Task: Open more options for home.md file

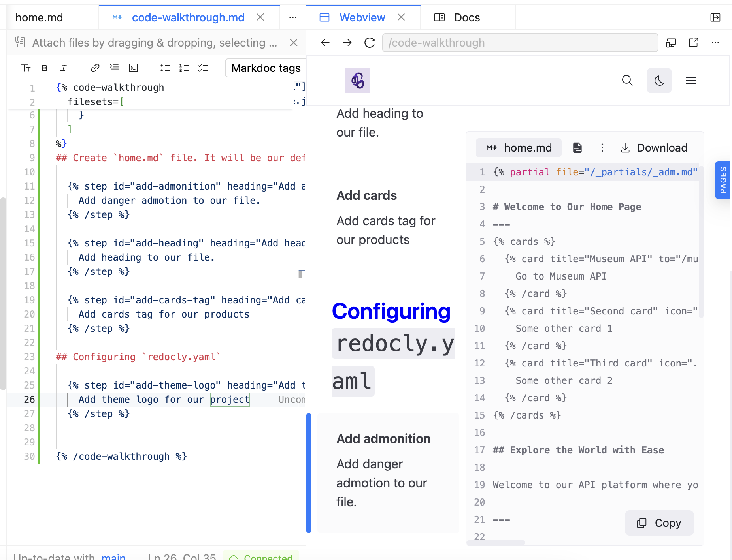Action: click(602, 148)
